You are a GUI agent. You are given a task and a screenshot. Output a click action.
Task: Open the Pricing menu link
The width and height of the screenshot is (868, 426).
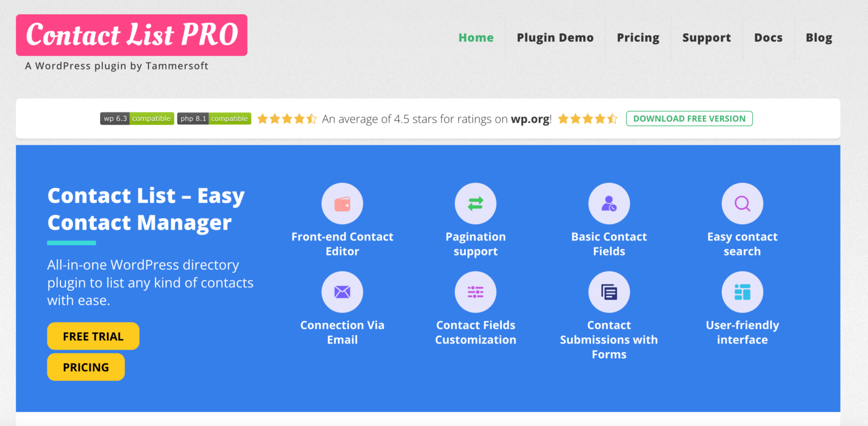[x=638, y=38]
